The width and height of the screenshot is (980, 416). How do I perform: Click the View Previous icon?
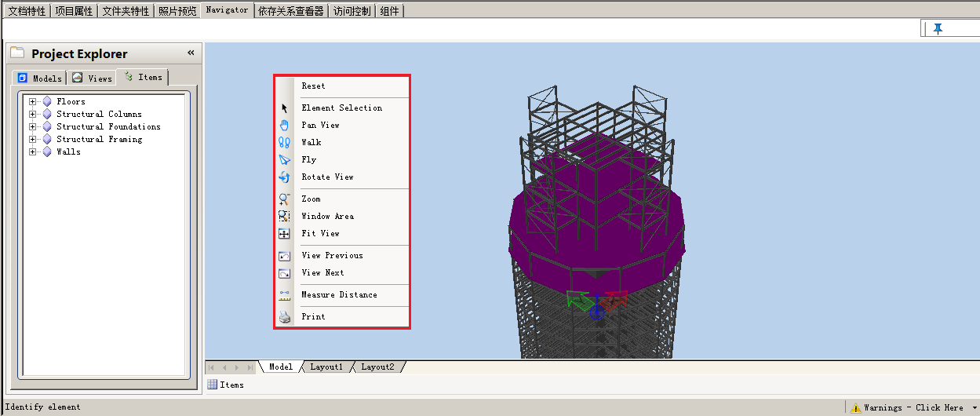pos(285,256)
